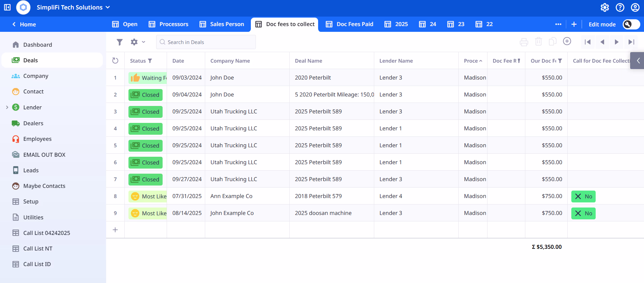Add a new view with plus

pyautogui.click(x=574, y=24)
